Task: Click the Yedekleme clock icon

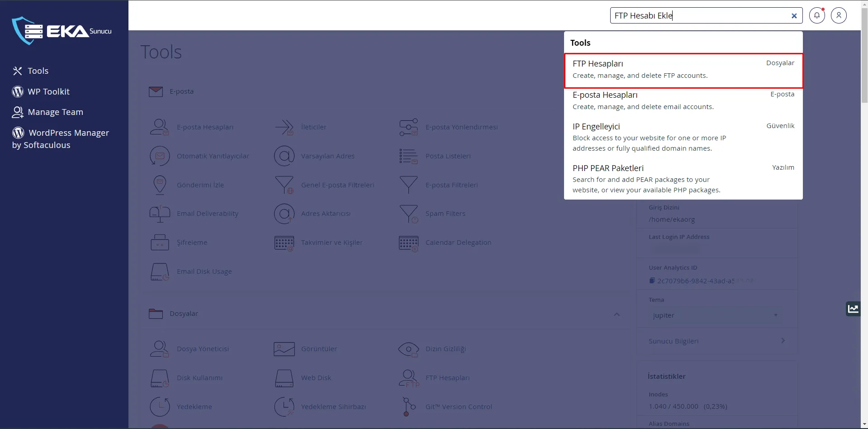Action: point(160,406)
